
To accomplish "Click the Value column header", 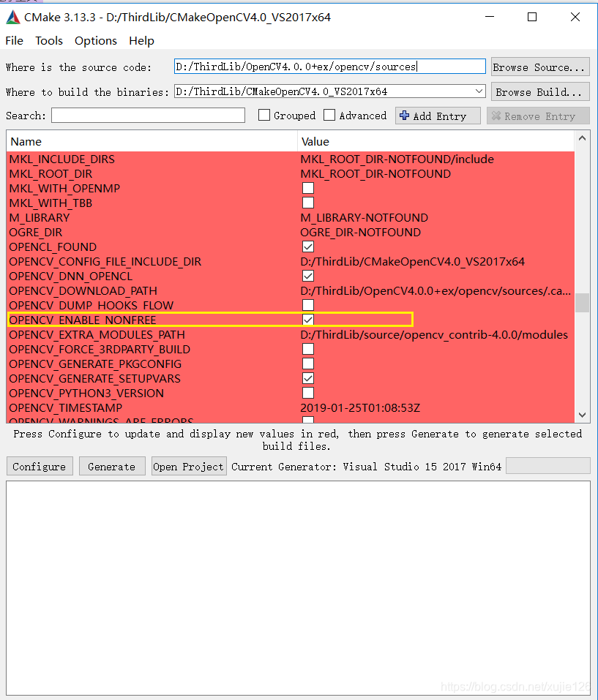I will click(x=436, y=141).
